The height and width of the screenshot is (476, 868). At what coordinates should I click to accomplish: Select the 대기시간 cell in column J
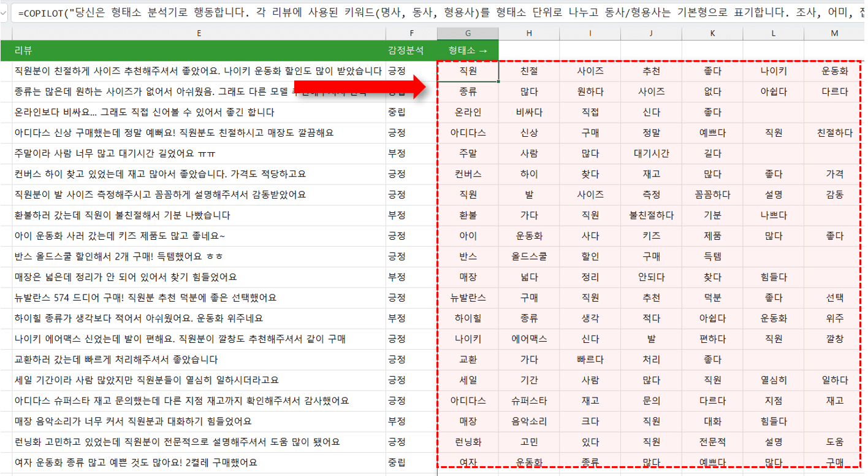click(x=651, y=153)
